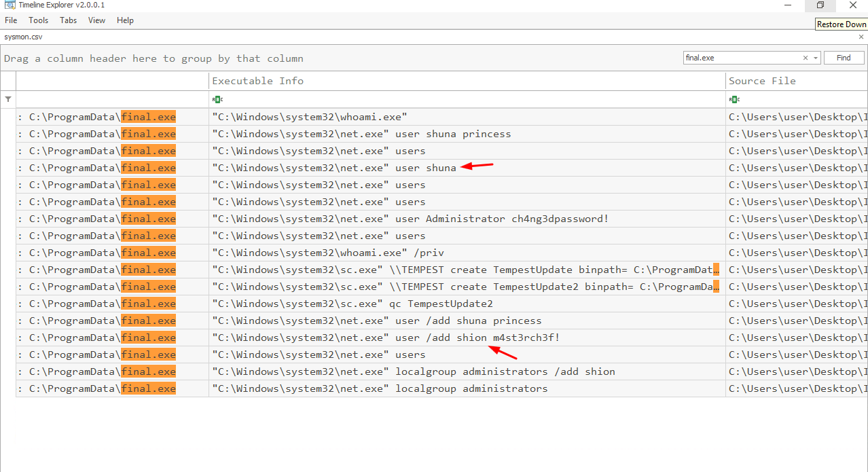Open the Tabs menu

(x=68, y=20)
